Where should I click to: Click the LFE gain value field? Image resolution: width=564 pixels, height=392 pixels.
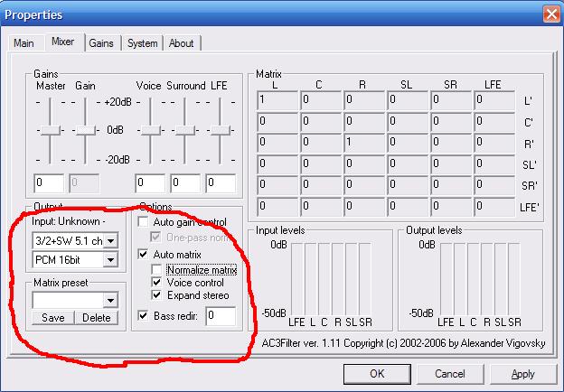221,183
